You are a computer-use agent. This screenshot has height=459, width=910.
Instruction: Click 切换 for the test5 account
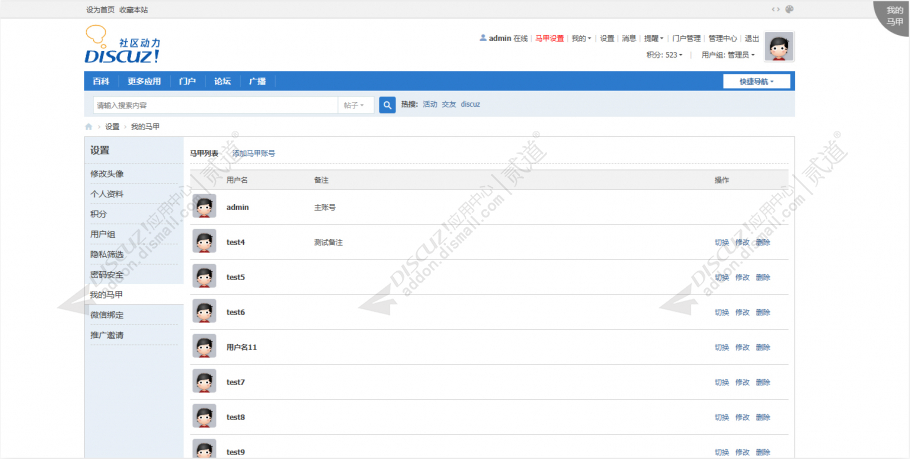[x=722, y=277]
